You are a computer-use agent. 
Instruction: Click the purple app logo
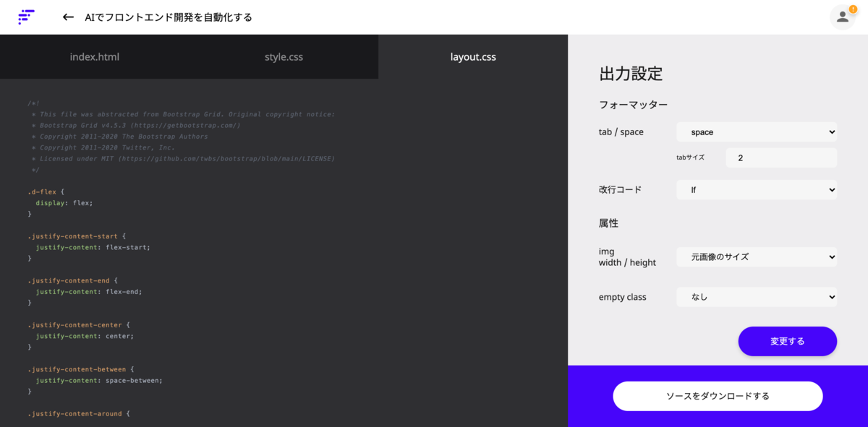[x=26, y=17]
